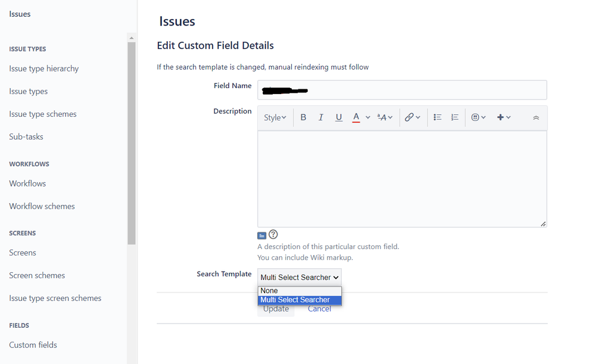Open the Style dropdown

click(275, 118)
